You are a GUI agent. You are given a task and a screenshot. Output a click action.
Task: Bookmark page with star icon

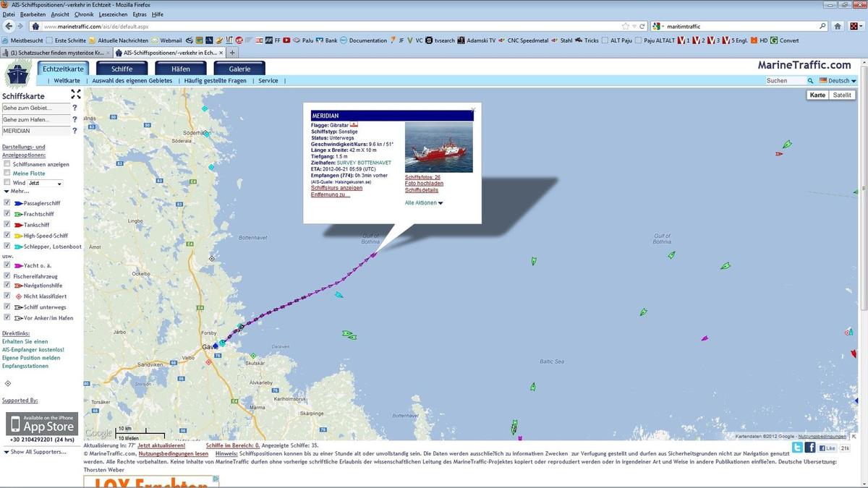click(x=624, y=26)
